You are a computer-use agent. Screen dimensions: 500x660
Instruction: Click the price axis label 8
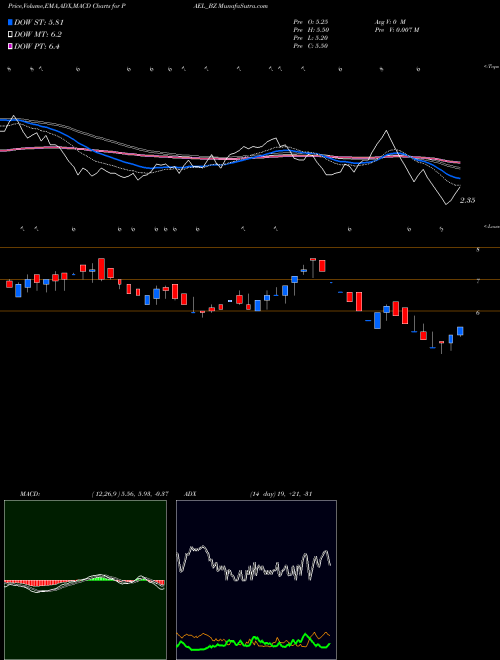click(x=478, y=250)
